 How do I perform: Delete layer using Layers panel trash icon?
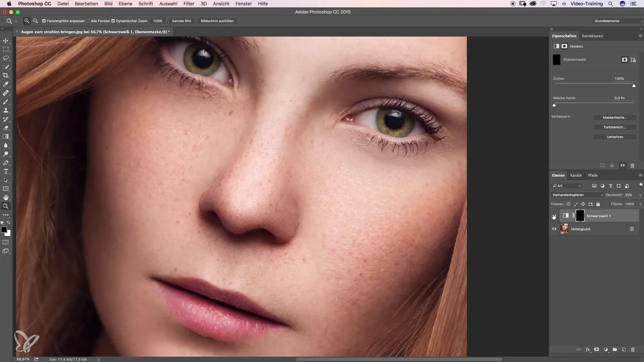tap(633, 349)
